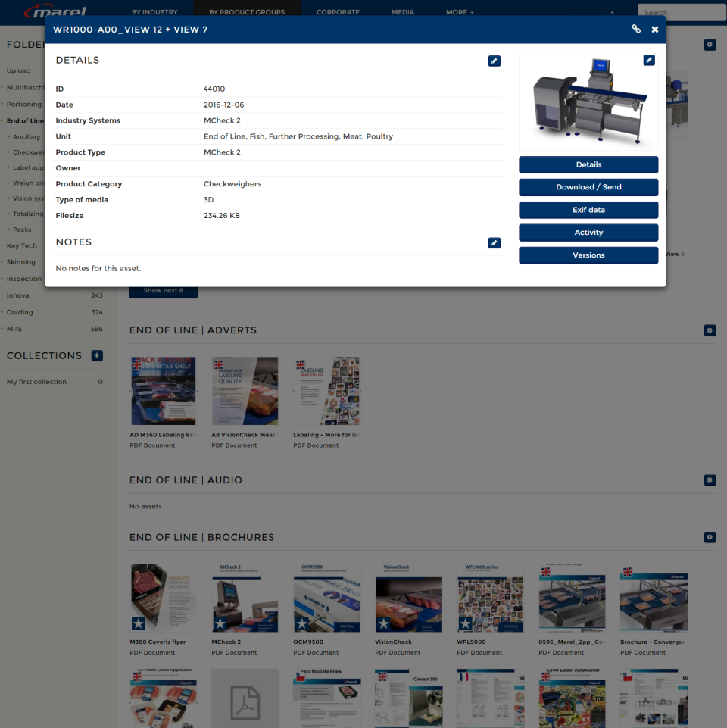Screen dimensions: 727x728
Task: Click the MCheck 2 machine preview image
Action: click(x=588, y=102)
